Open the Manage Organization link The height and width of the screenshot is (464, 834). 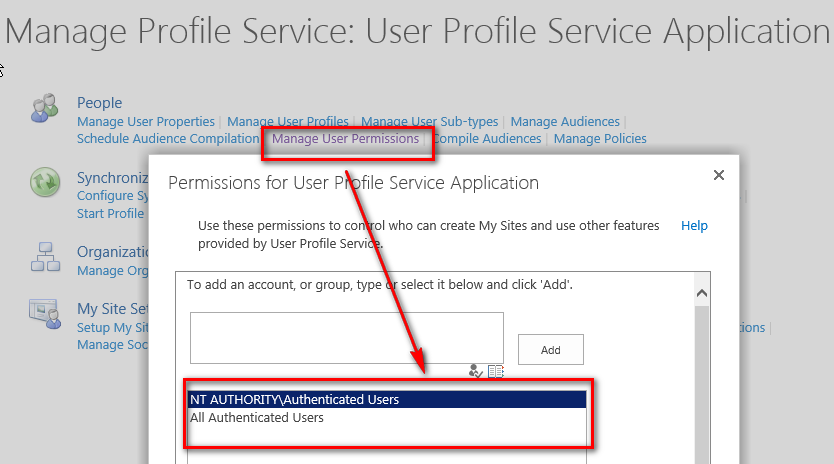click(112, 270)
